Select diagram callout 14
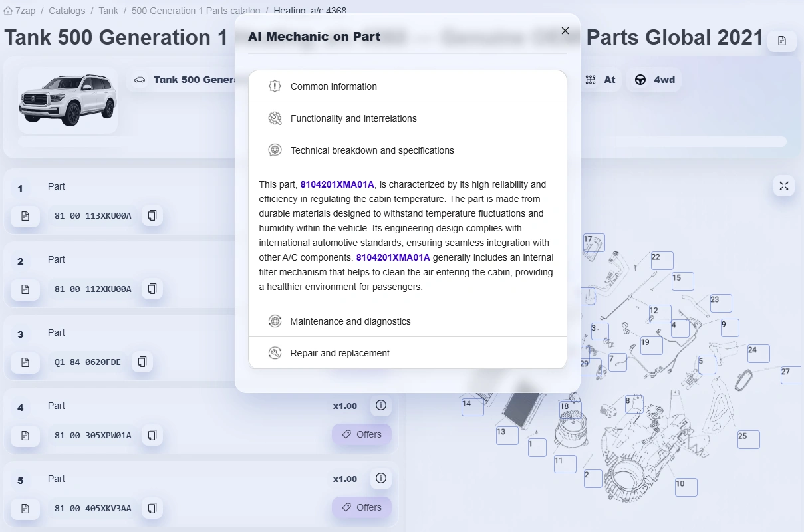The height and width of the screenshot is (532, 804). (473, 407)
